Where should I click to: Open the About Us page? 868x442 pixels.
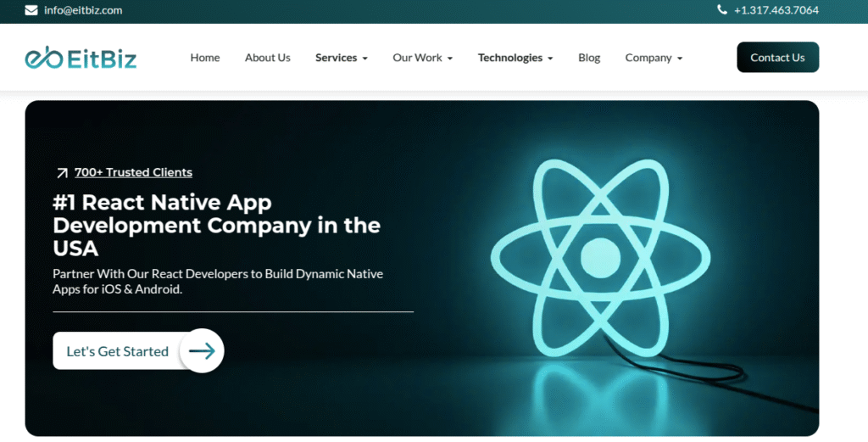pyautogui.click(x=267, y=58)
